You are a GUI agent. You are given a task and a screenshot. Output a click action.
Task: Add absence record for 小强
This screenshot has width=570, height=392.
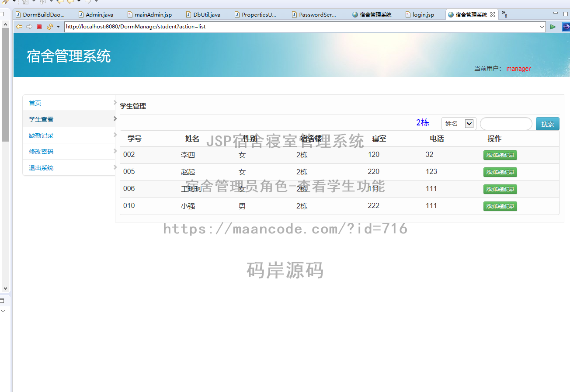[x=500, y=206]
